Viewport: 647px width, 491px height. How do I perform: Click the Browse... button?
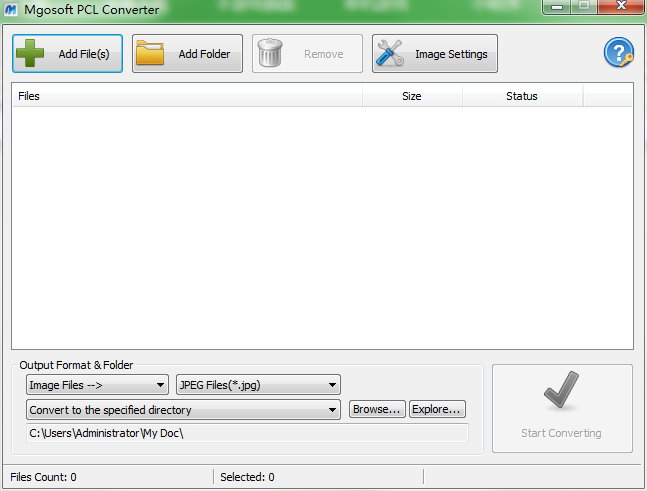click(x=377, y=409)
